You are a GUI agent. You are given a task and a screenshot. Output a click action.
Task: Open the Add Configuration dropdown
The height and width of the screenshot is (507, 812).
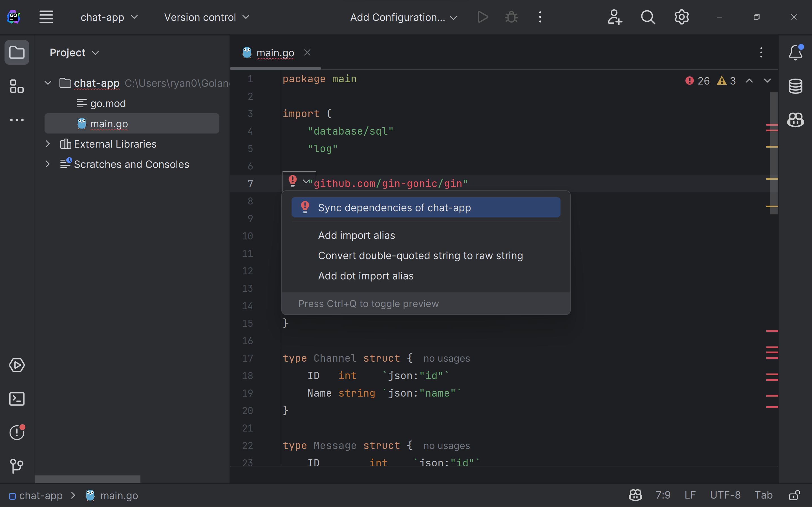(403, 17)
